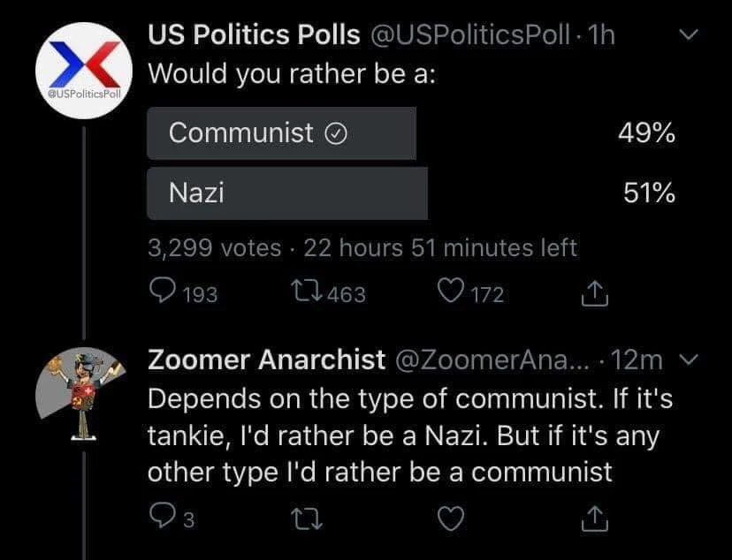
Task: Open dropdown arrow on Zoomer Anarchist's tweet
Action: coord(692,359)
